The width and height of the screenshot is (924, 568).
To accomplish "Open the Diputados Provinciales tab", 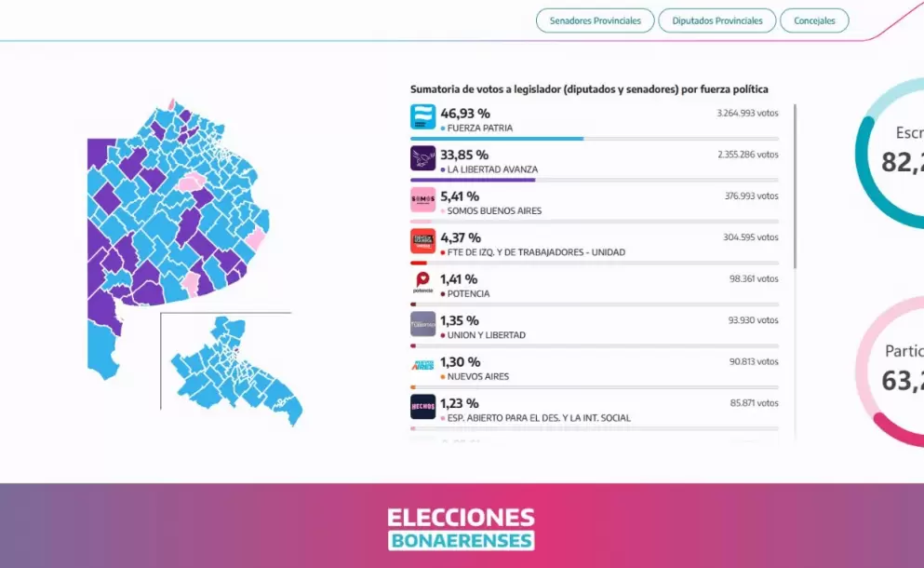I will [x=717, y=20].
